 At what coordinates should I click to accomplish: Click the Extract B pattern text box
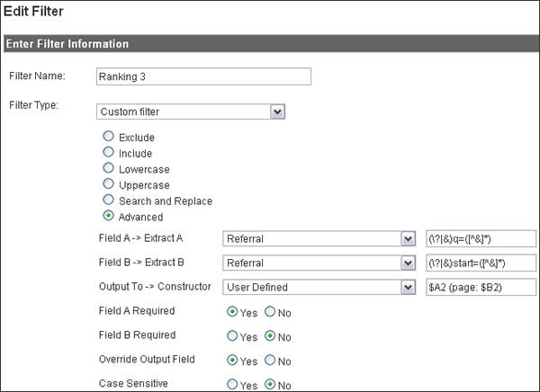click(x=479, y=263)
